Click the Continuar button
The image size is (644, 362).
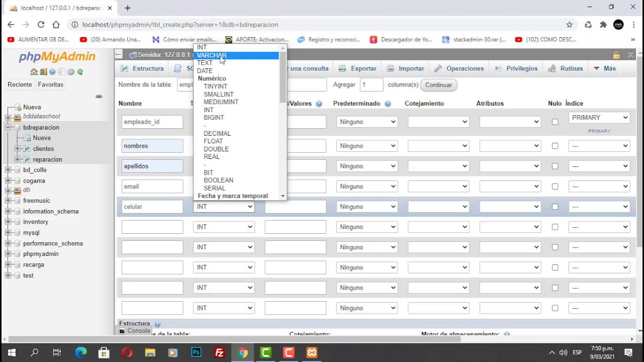(439, 85)
